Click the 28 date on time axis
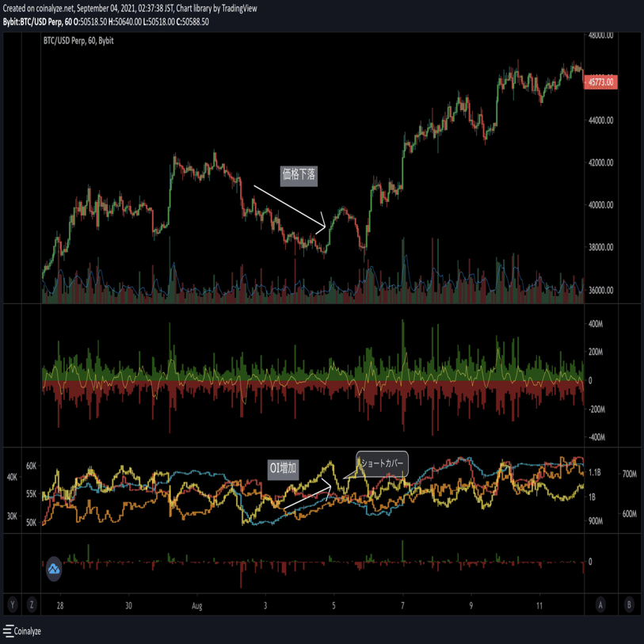 [x=60, y=606]
